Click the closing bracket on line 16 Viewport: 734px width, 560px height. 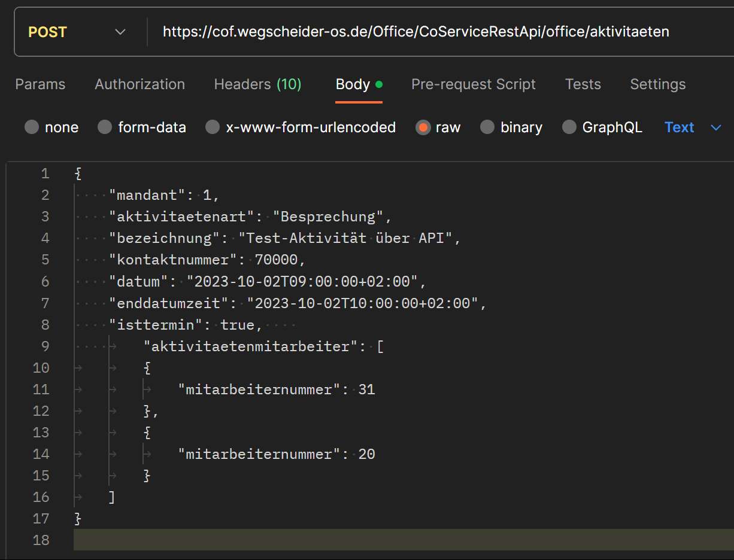click(x=112, y=497)
